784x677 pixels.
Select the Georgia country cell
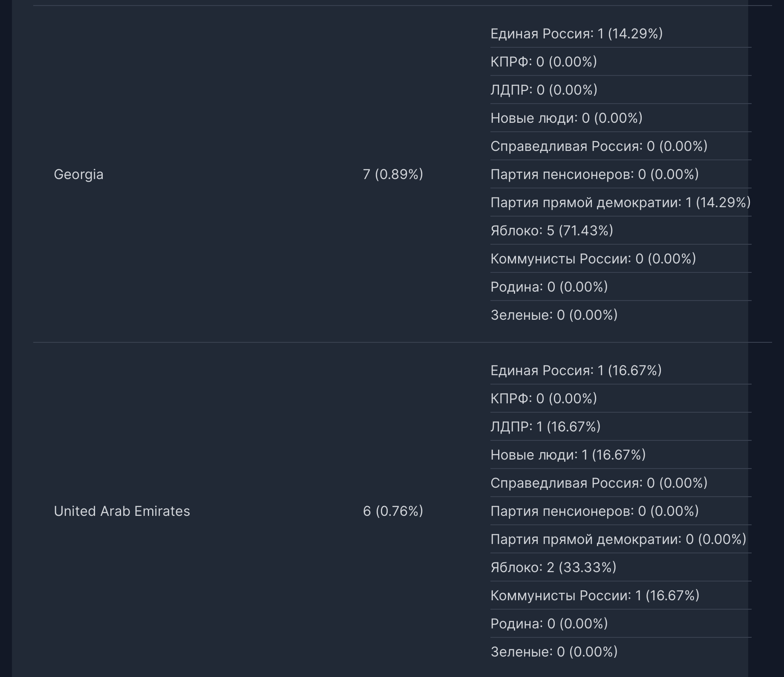79,174
